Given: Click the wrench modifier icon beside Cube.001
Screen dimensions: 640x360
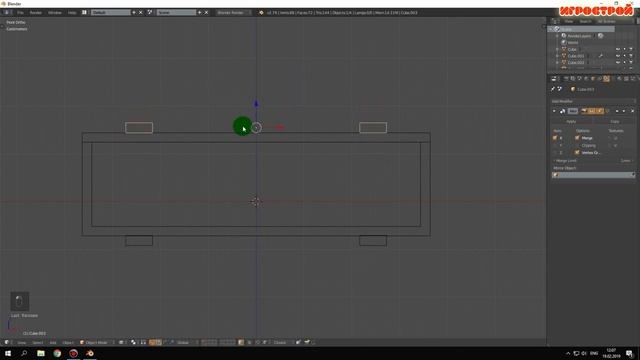Looking at the screenshot, I should 600,56.
